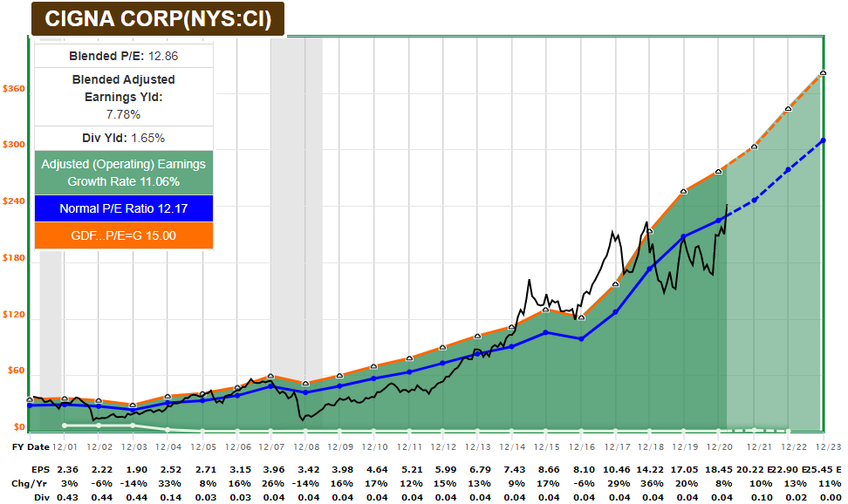The width and height of the screenshot is (848, 504).
Task: Click the 12/14 fiscal year label
Action: pos(512,446)
